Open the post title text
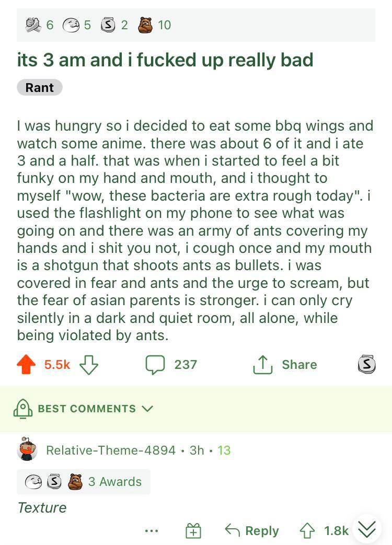Viewport: 392px width, 545px height. [x=165, y=60]
